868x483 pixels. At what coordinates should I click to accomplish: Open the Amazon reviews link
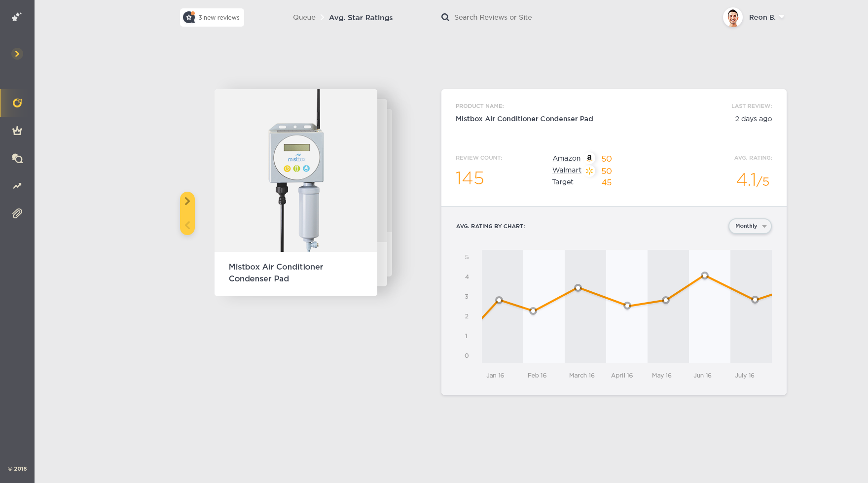pos(566,158)
